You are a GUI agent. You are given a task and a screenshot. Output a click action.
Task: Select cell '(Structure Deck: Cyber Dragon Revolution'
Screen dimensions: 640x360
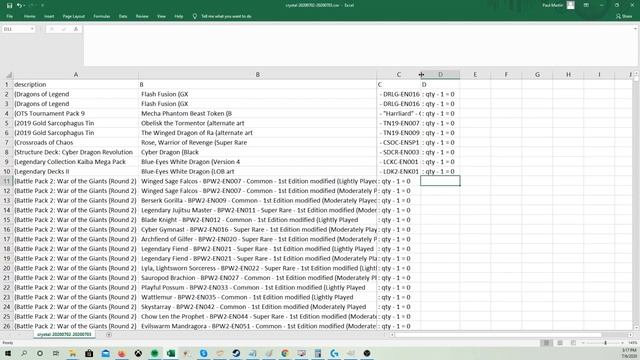(x=76, y=152)
